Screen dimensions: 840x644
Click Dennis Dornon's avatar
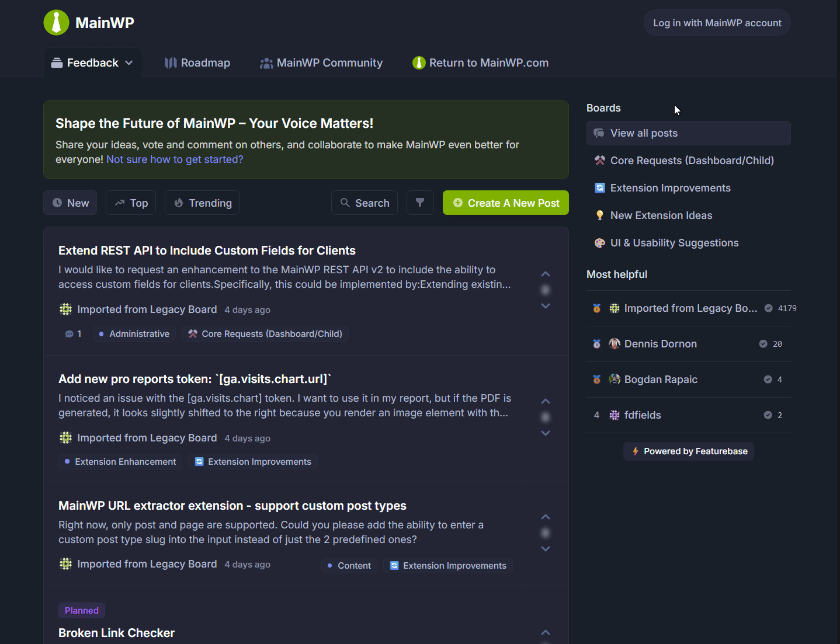coord(615,344)
